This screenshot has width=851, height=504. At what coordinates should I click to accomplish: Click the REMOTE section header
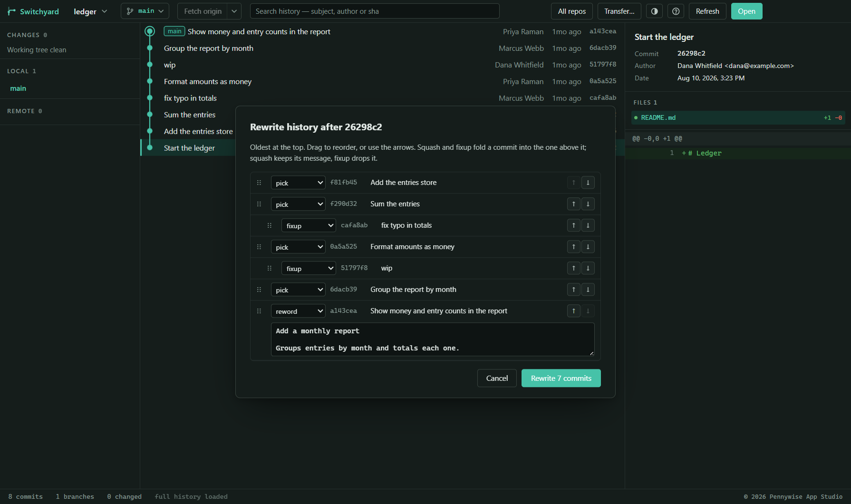pyautogui.click(x=25, y=111)
